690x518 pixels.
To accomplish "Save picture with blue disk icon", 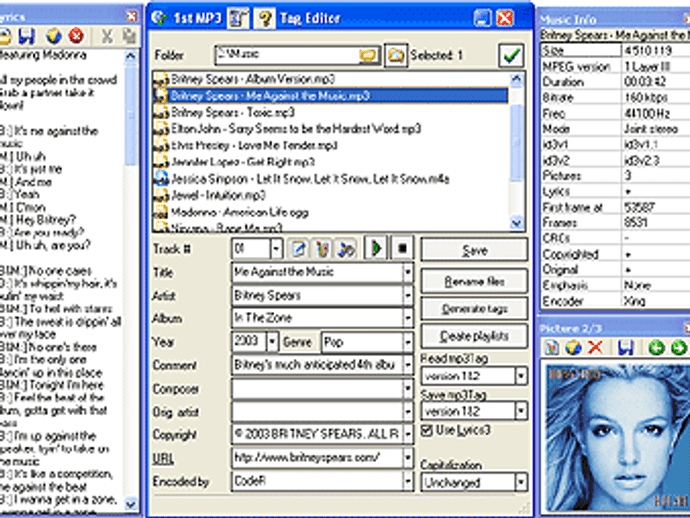I will [x=625, y=348].
